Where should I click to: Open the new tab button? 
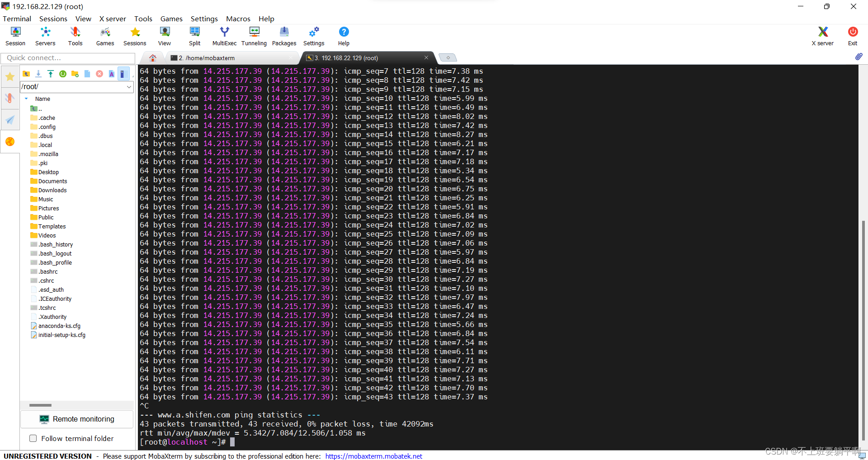[448, 57]
